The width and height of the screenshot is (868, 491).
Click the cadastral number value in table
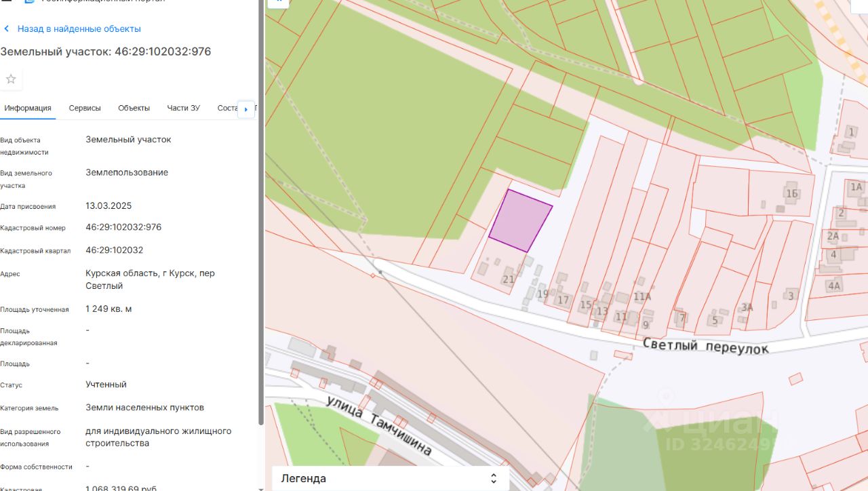click(x=123, y=227)
